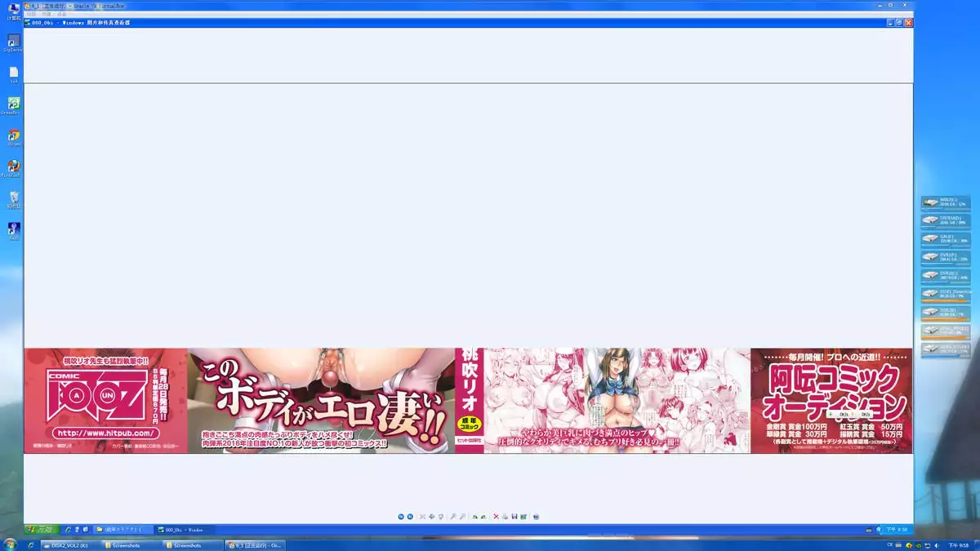The height and width of the screenshot is (551, 980).
Task: Toggle Best Fit view in the toolbar
Action: click(421, 516)
